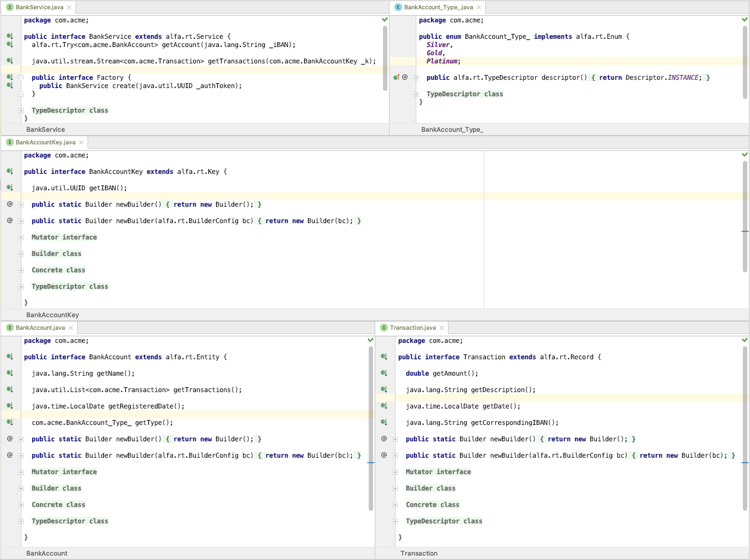Click gutter marker beside getCorrespondingIBAN method
750x560 pixels.
[384, 422]
